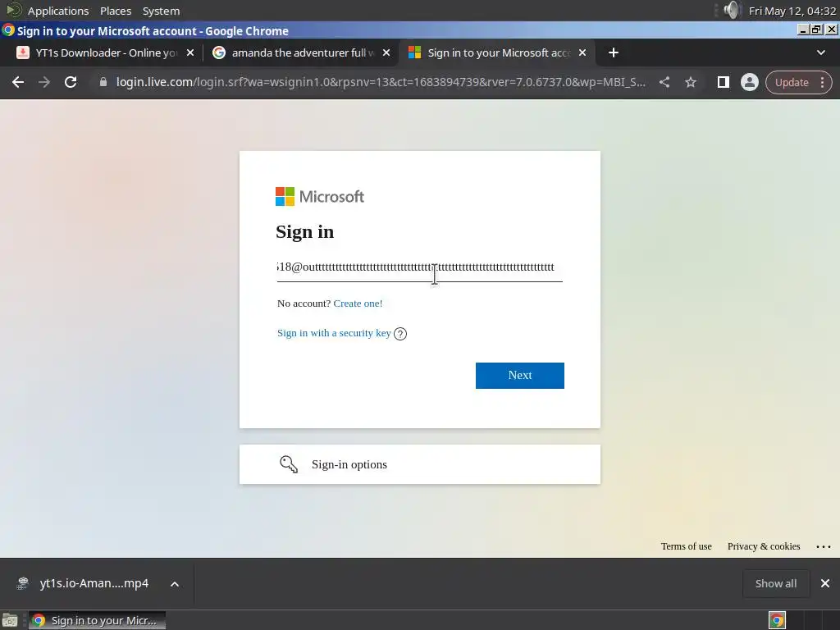Click the Chrome taskbar window button
Screen dimensions: 840x630
(97, 620)
